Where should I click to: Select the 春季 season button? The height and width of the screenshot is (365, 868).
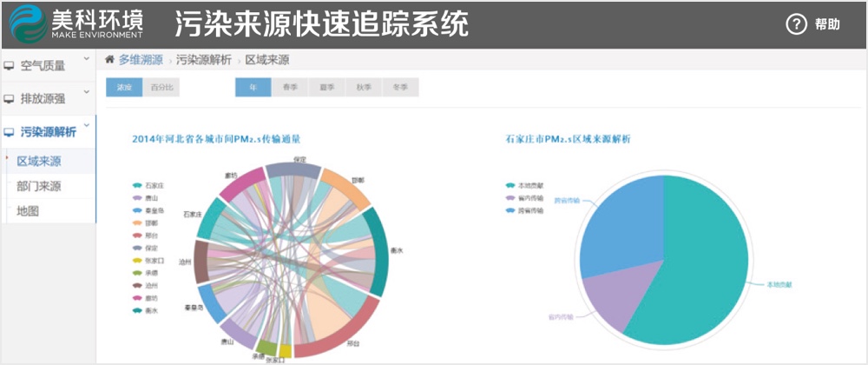[x=290, y=88]
